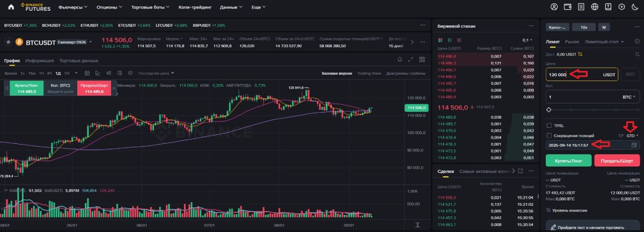Click the green Купить/Лонг button
Screen dimensions: 644x232
568,160
